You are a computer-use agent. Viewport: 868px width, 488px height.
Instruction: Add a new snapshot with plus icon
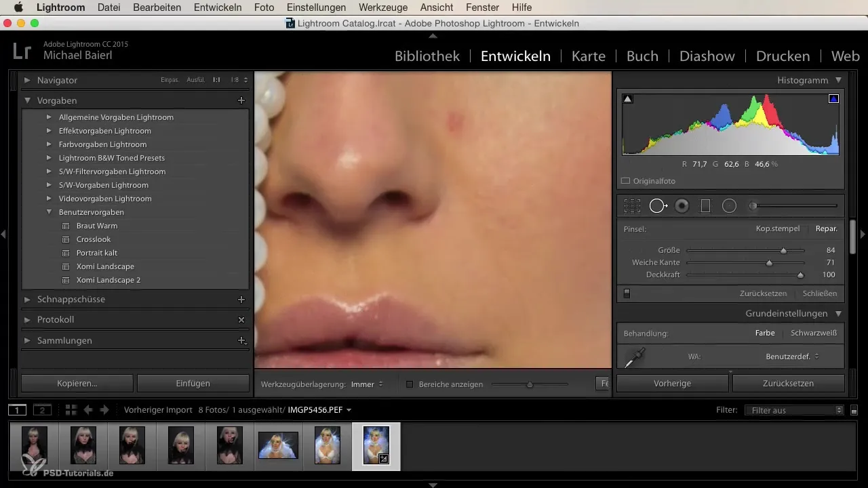[x=241, y=299]
